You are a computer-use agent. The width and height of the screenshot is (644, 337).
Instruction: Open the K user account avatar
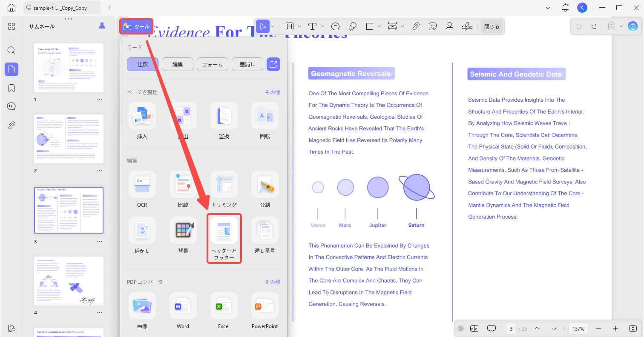[x=582, y=8]
